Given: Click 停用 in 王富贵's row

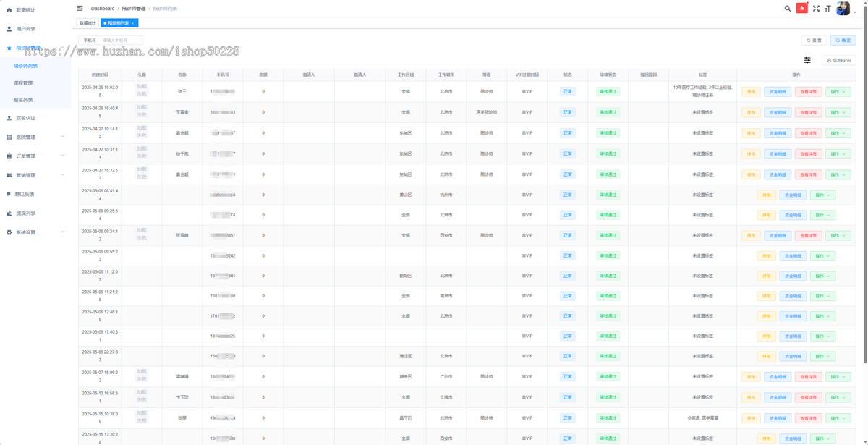Looking at the screenshot, I should click(x=751, y=112).
